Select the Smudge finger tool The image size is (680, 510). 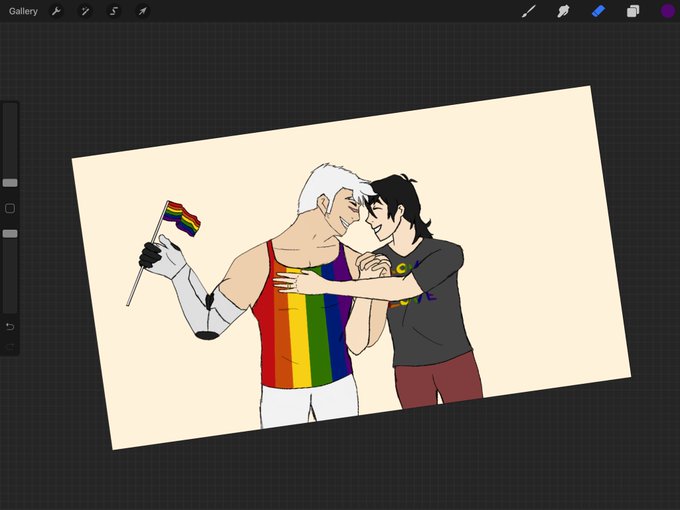pyautogui.click(x=563, y=11)
